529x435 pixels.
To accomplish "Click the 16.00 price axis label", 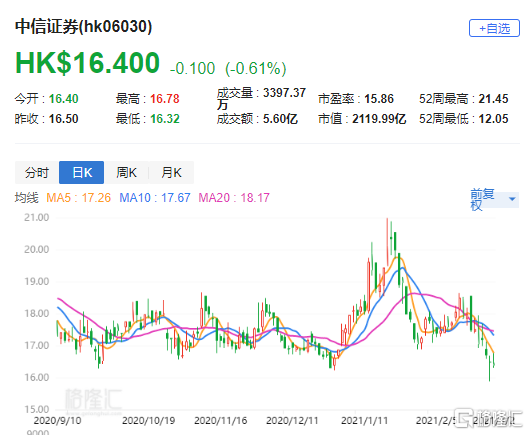I will [x=36, y=377].
